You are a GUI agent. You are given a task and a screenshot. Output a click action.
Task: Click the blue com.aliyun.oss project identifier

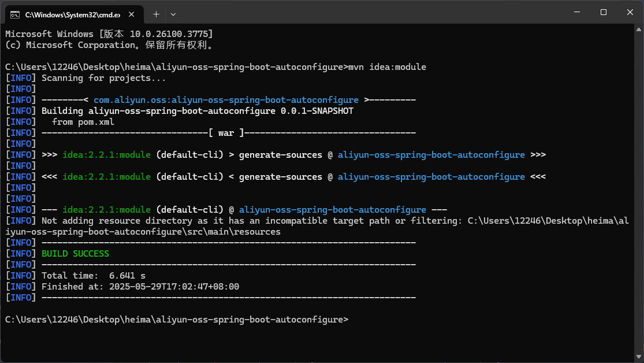click(226, 100)
